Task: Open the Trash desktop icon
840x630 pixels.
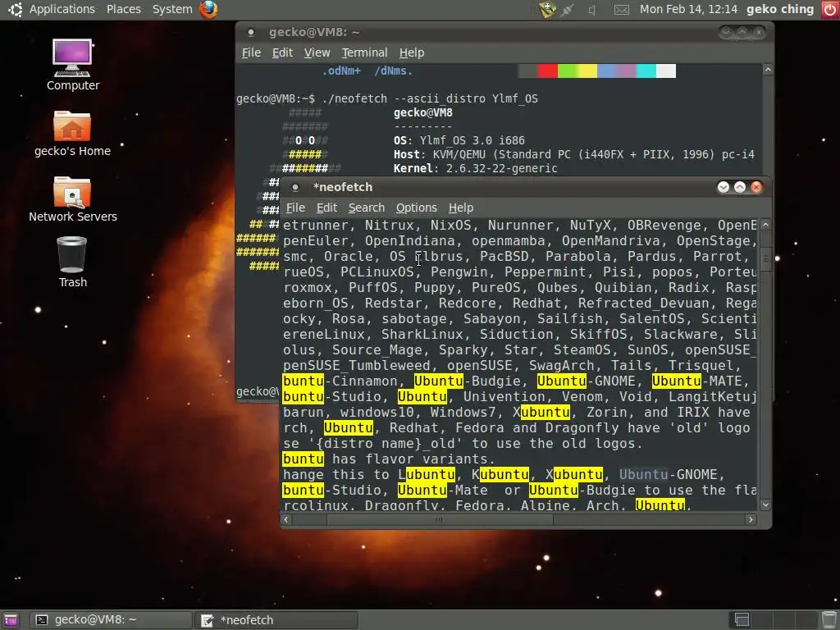Action: pos(72,262)
